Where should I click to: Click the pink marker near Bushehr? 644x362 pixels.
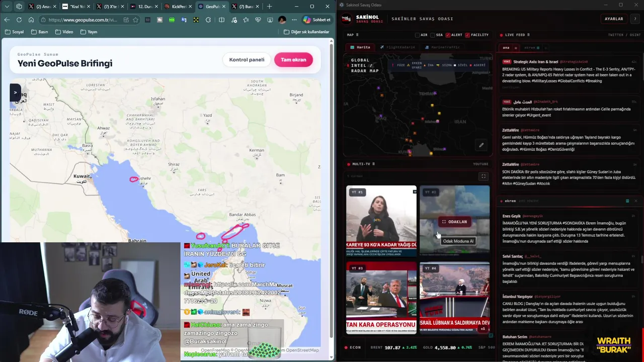[x=134, y=179]
